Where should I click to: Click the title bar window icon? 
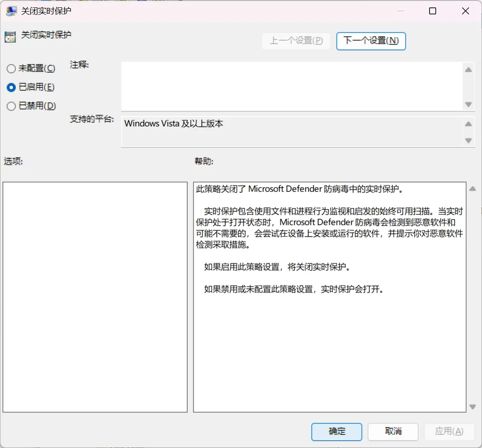click(11, 11)
